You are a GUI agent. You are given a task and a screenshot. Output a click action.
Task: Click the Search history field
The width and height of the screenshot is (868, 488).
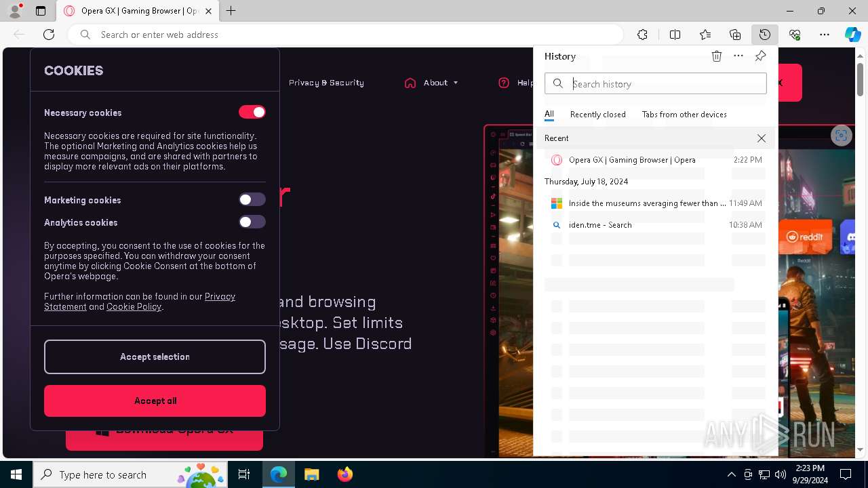click(x=655, y=83)
